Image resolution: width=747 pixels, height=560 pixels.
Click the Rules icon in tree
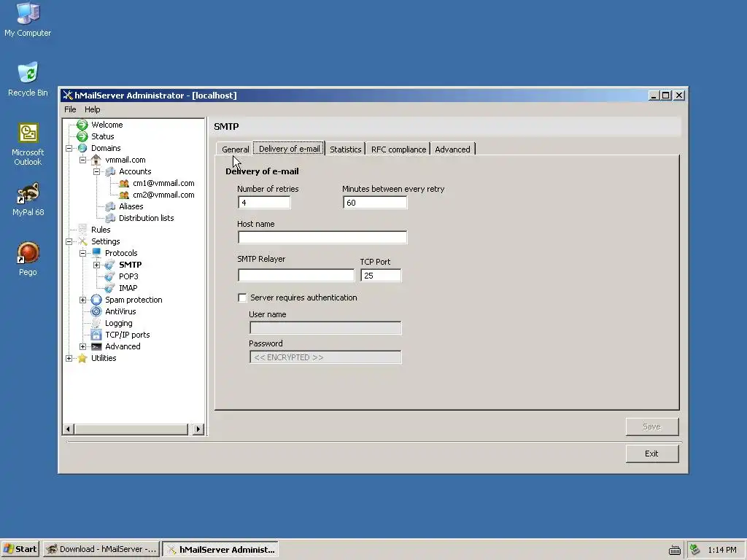(82, 230)
